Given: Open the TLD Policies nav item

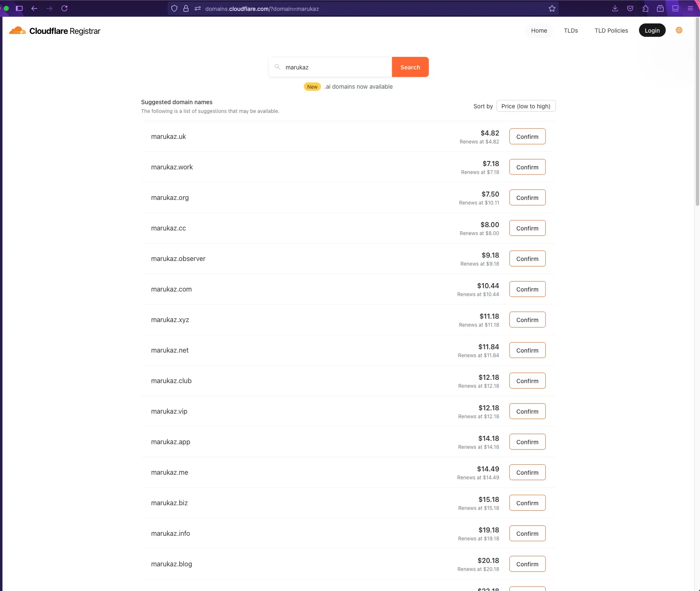Looking at the screenshot, I should [611, 31].
